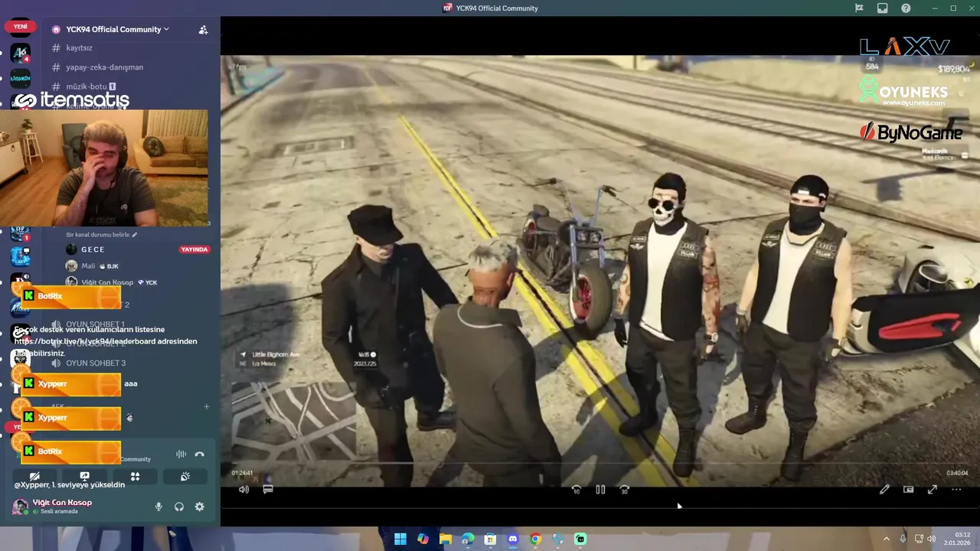980x551 pixels.
Task: Click the pencil edit icon in video player
Action: [x=884, y=490]
